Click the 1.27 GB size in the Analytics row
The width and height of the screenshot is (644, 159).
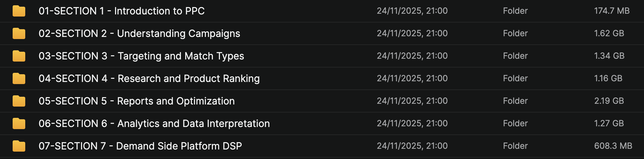[x=609, y=123]
